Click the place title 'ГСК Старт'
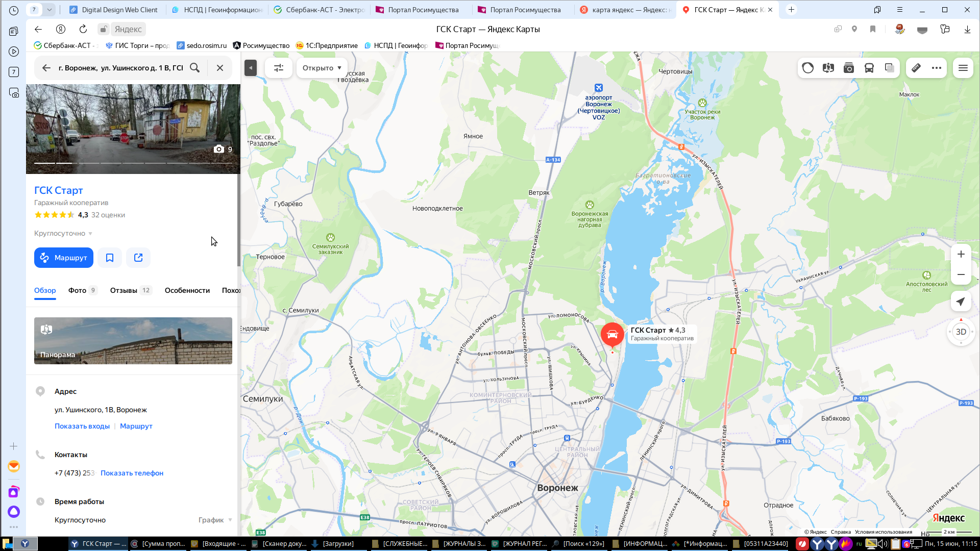The image size is (980, 551). (59, 190)
